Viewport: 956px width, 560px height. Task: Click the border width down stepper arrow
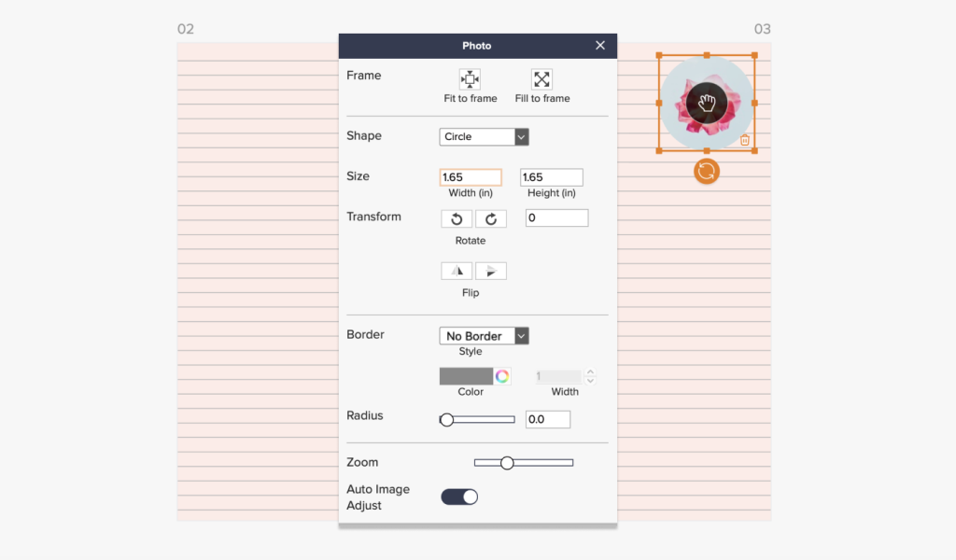pyautogui.click(x=590, y=380)
